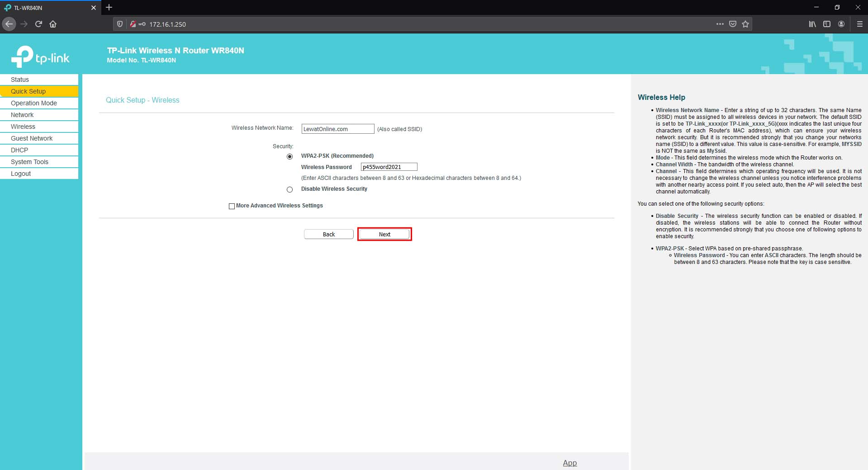Click Logout in the sidebar
This screenshot has width=868, height=470.
pos(39,174)
